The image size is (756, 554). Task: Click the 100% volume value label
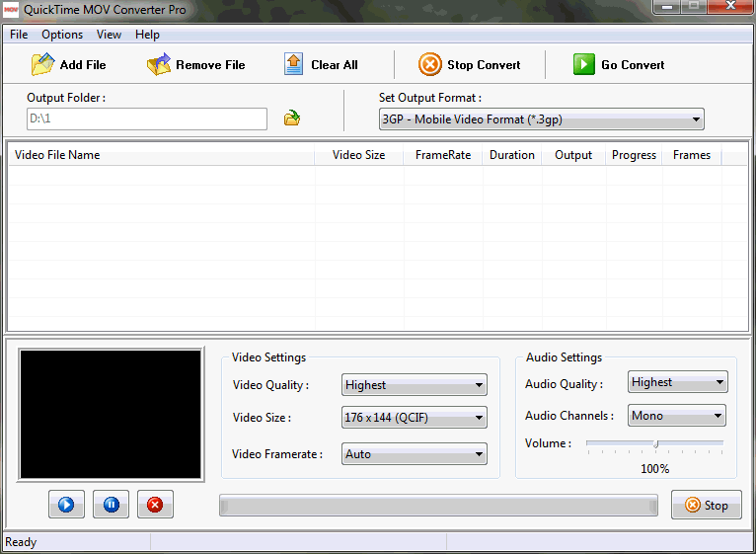(x=654, y=469)
